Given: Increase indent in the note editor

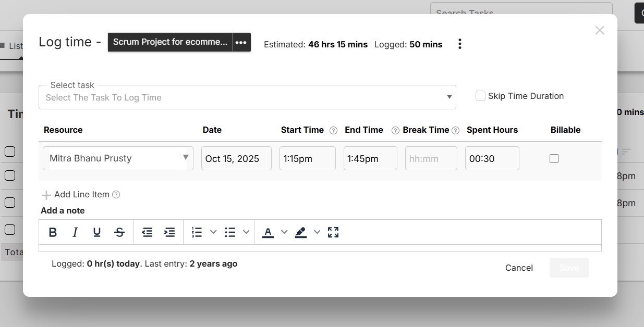Looking at the screenshot, I should 169,232.
